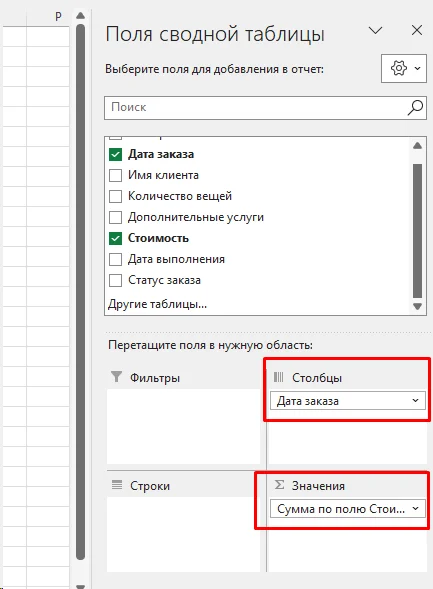Click the Количество вещей field label
433x589 pixels.
pyautogui.click(x=180, y=196)
